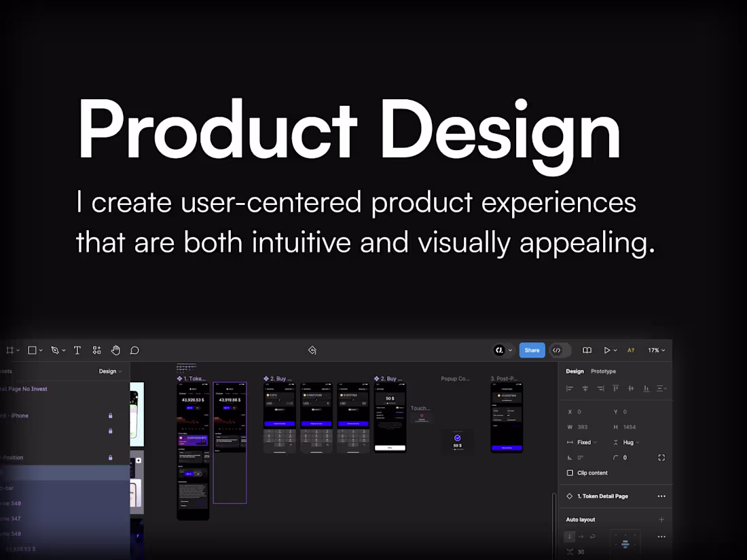747x560 pixels.
Task: Select the Rectangle shape tool
Action: (32, 350)
